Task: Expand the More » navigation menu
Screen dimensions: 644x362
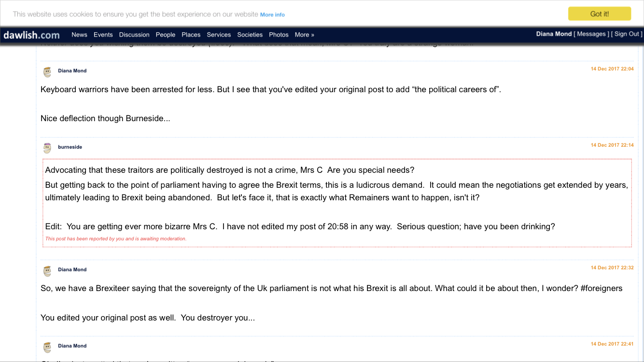Action: click(x=304, y=35)
